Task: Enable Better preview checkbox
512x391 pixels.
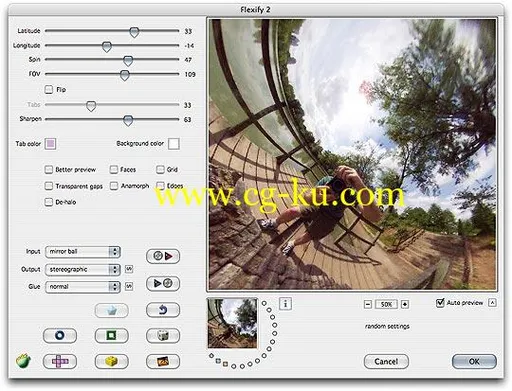Action: (49, 170)
